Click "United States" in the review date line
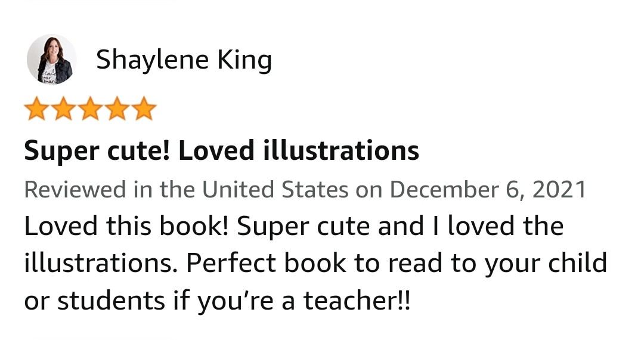Viewport: 644px width, 340px height. coord(275,190)
